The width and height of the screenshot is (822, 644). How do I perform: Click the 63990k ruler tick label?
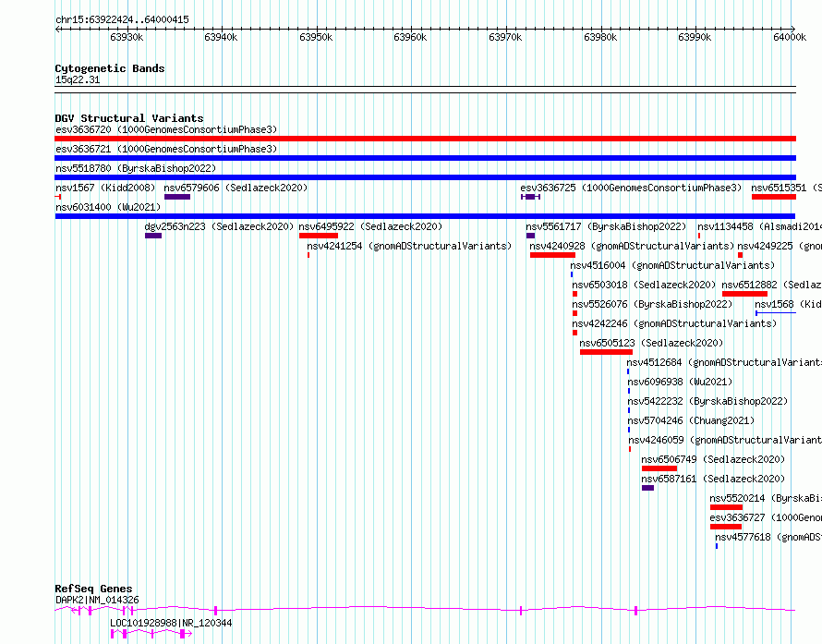coord(695,37)
